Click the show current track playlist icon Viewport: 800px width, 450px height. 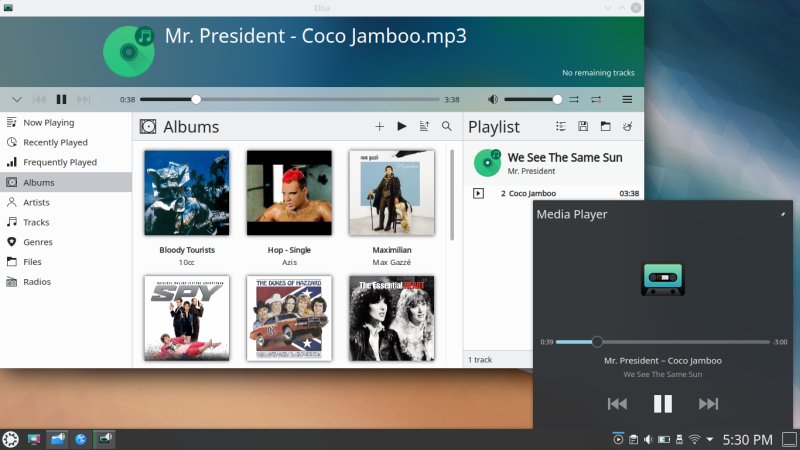point(561,127)
